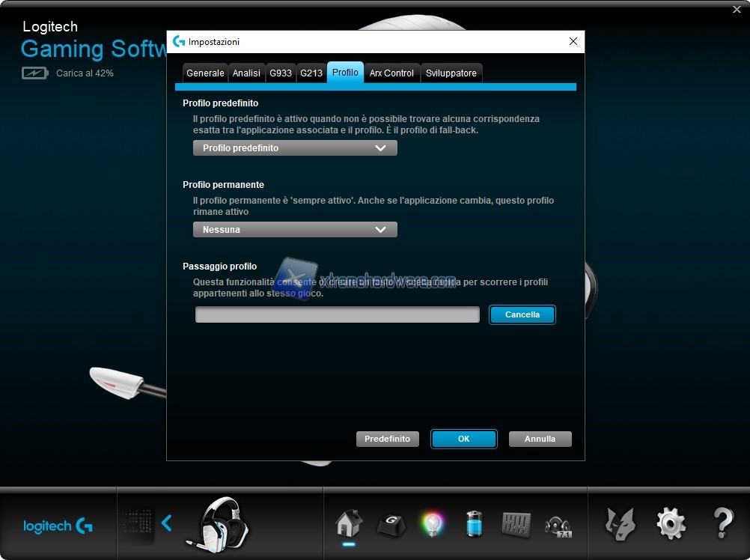Open the audio equalizer icon
The width and height of the screenshot is (750, 560).
point(516,523)
